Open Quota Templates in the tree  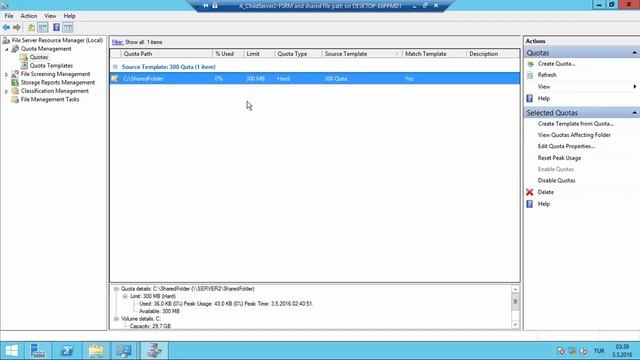(x=51, y=65)
